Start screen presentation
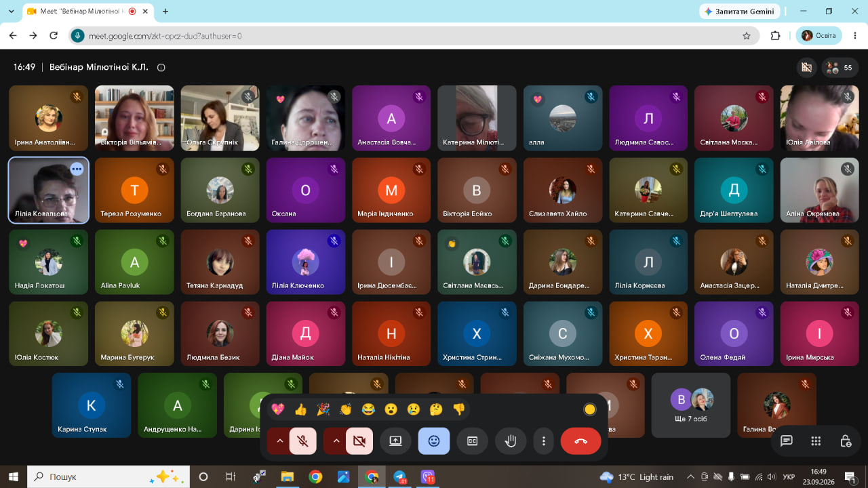 pos(395,441)
